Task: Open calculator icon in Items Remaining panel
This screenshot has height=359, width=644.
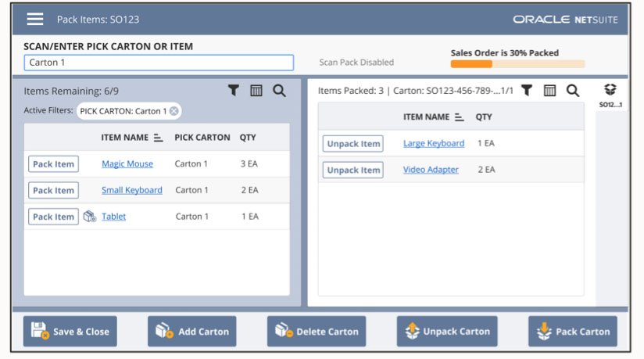Action: [x=256, y=91]
